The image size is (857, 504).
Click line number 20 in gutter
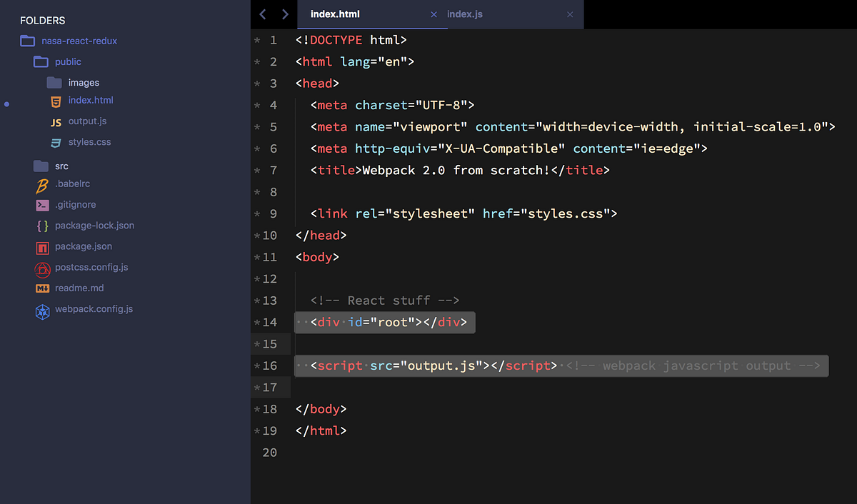pos(269,453)
